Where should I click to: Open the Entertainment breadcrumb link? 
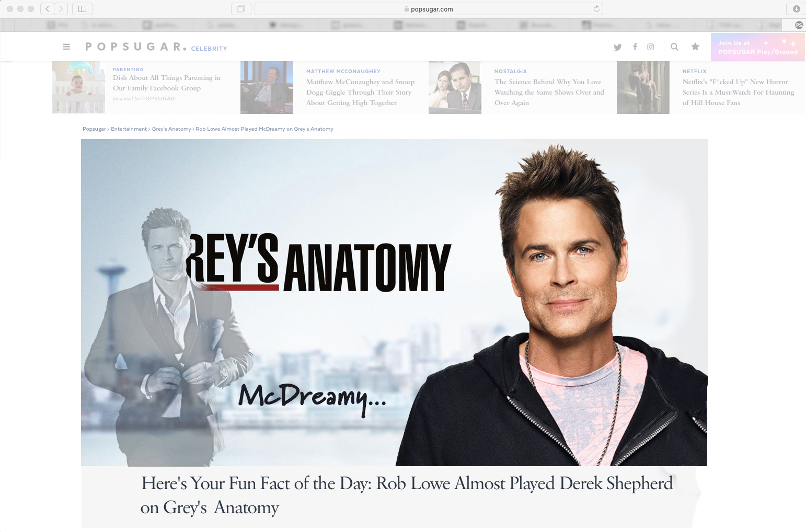tap(129, 129)
